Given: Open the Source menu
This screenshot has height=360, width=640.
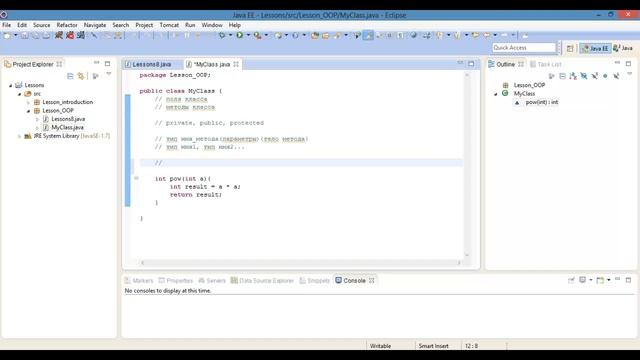Looking at the screenshot, I should pos(42,25).
